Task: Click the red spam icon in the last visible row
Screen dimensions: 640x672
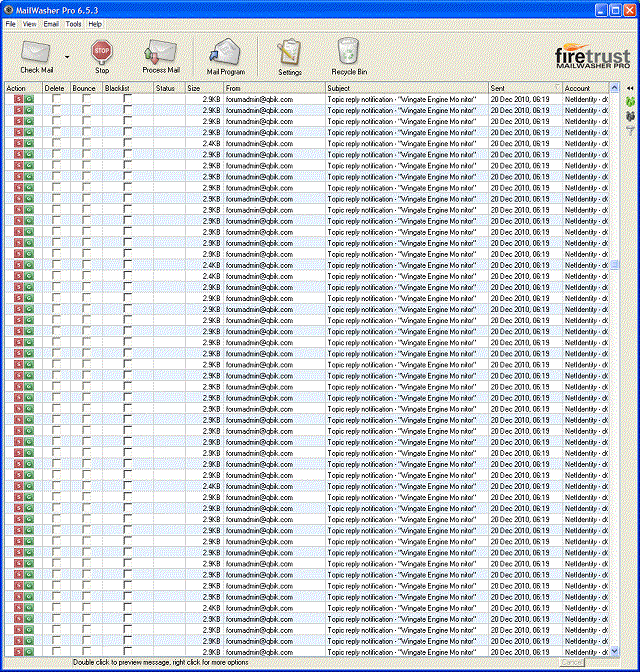Action: click(x=18, y=652)
